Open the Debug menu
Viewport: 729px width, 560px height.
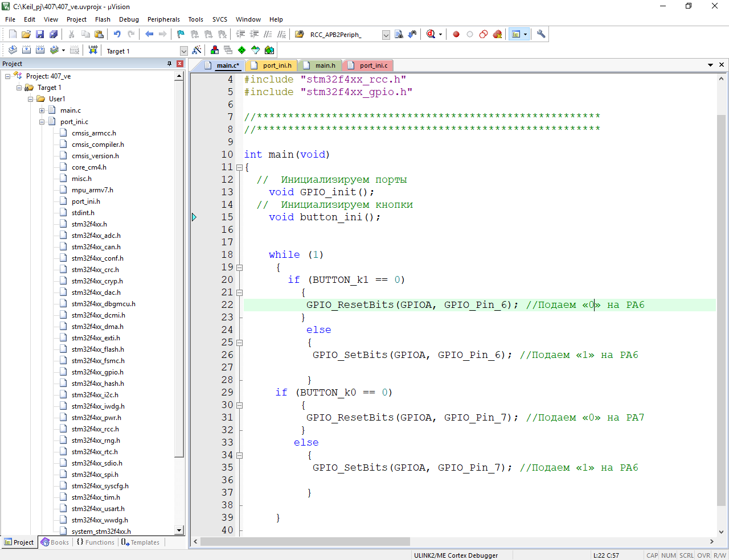point(129,19)
